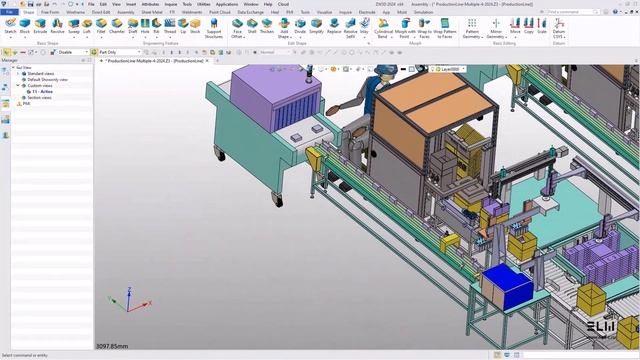
Task: Open the Utilities menu
Action: 204,4
